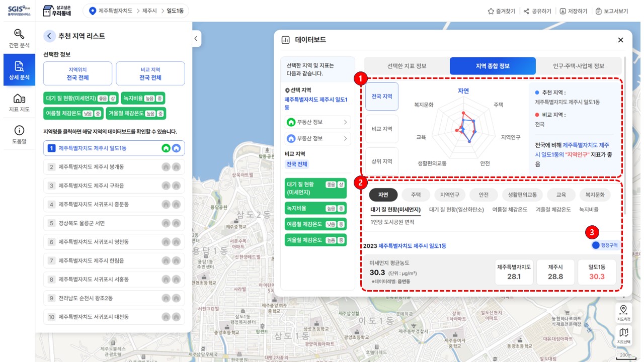Expand the green 부동산 정보 row
This screenshot has width=644, height=362.
(317, 122)
